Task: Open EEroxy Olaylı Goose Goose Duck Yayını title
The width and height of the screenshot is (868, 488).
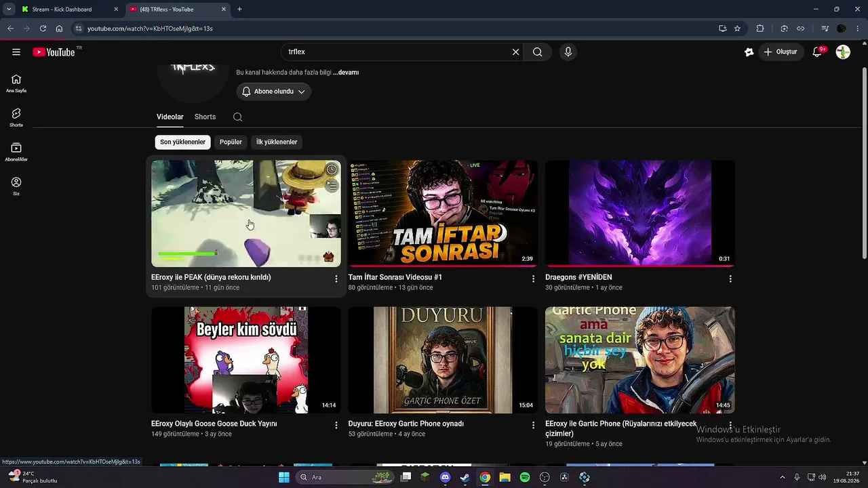Action: pos(214,424)
